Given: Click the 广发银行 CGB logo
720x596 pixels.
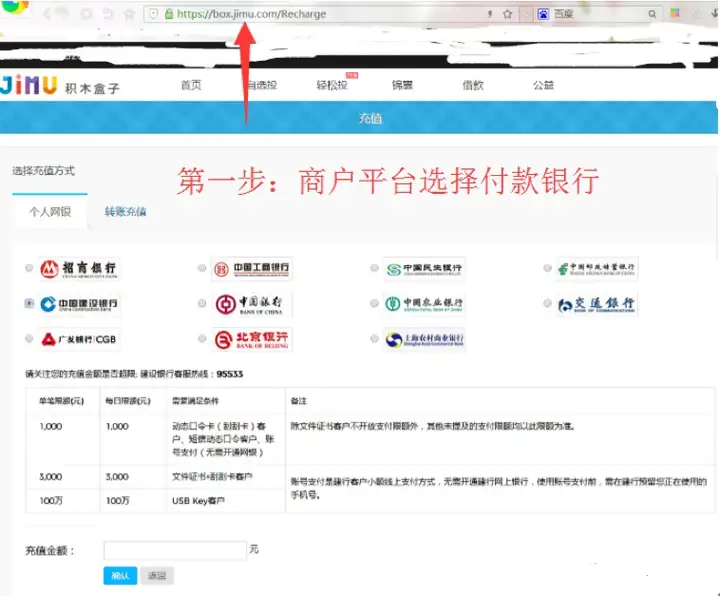Looking at the screenshot, I should 79,339.
